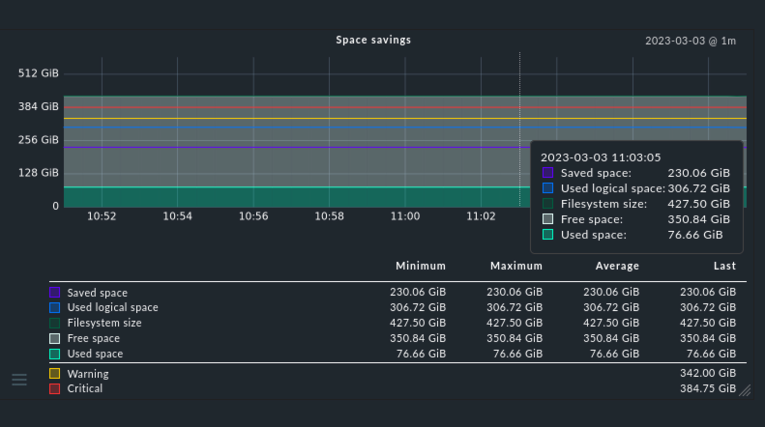The height and width of the screenshot is (427, 765).
Task: Click the Filesystem size dark green swatch
Action: pyautogui.click(x=55, y=323)
